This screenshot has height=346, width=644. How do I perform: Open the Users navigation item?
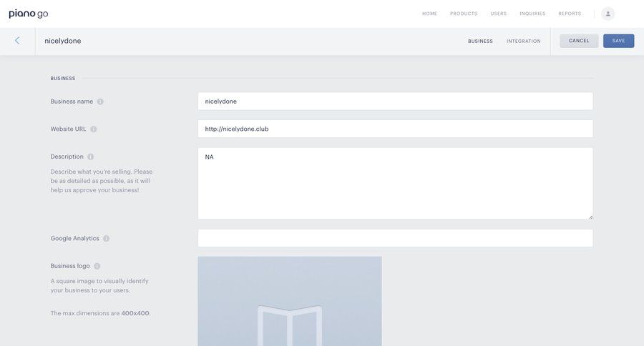coord(499,14)
